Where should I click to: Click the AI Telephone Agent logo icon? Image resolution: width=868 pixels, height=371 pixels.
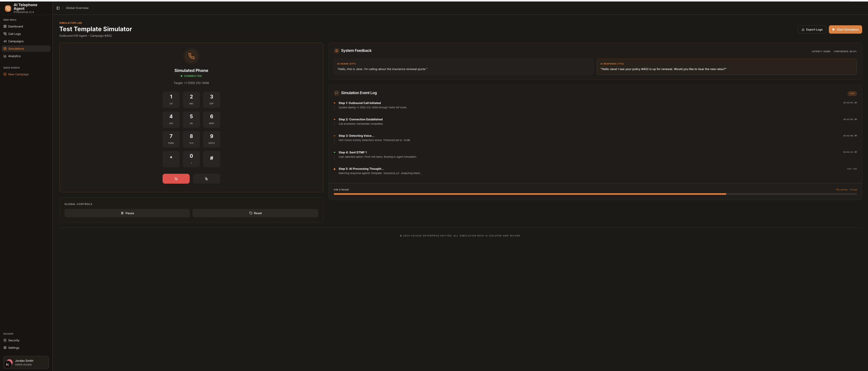(x=8, y=8)
